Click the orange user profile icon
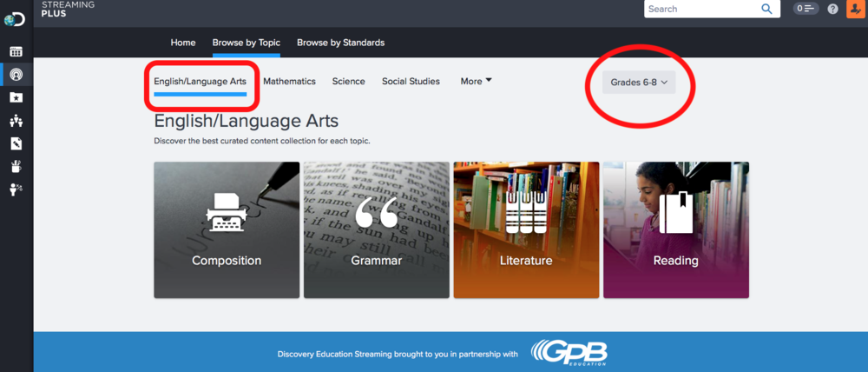The width and height of the screenshot is (868, 372). (857, 9)
